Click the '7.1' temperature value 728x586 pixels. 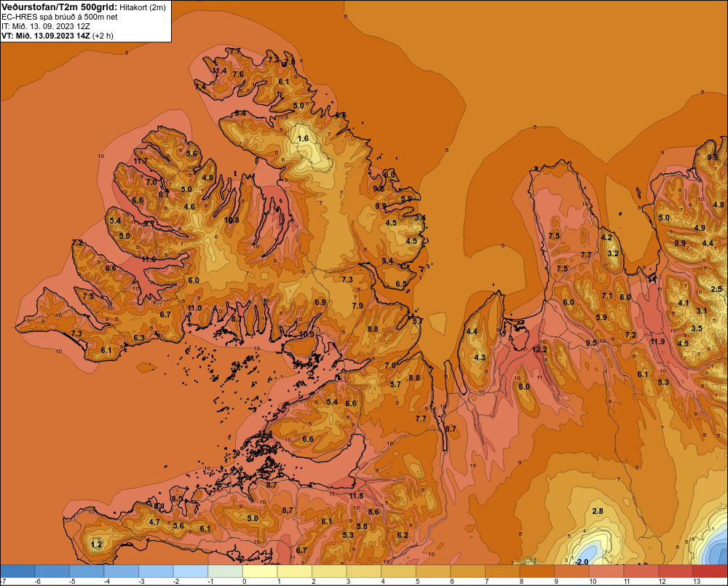[607, 296]
